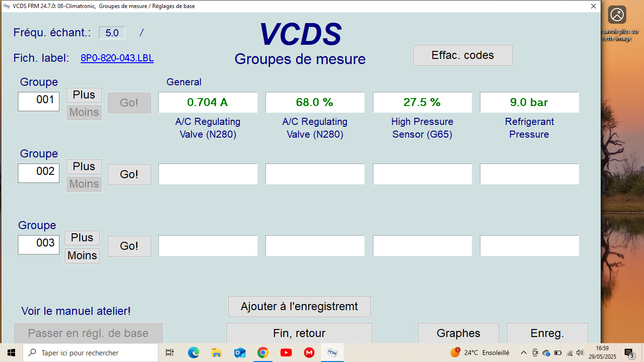This screenshot has height=362, width=644.
Task: Switch to Google Chrome in the taskbar
Action: (x=263, y=353)
